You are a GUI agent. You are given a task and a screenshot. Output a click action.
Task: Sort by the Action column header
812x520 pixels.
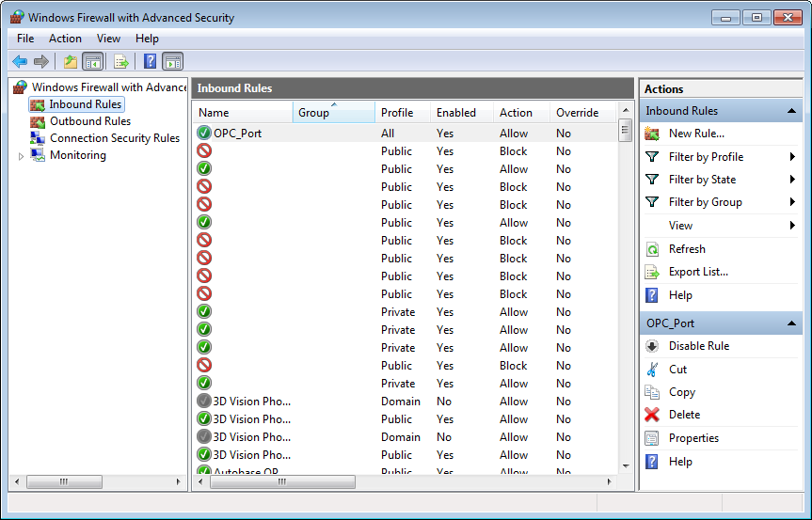tap(521, 112)
